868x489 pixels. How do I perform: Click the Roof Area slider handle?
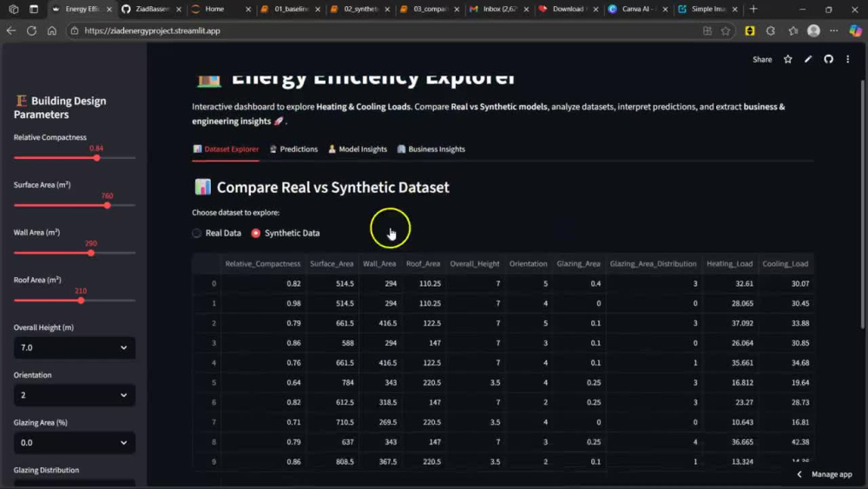82,301
